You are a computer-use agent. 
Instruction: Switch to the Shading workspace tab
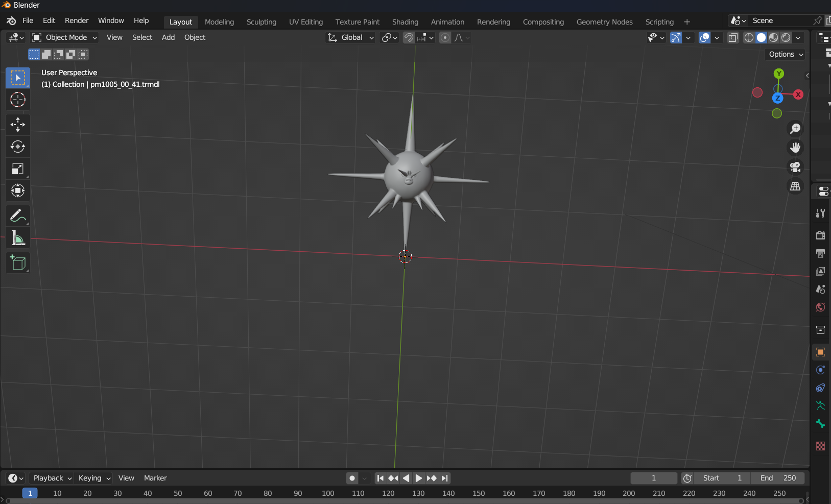click(x=405, y=22)
